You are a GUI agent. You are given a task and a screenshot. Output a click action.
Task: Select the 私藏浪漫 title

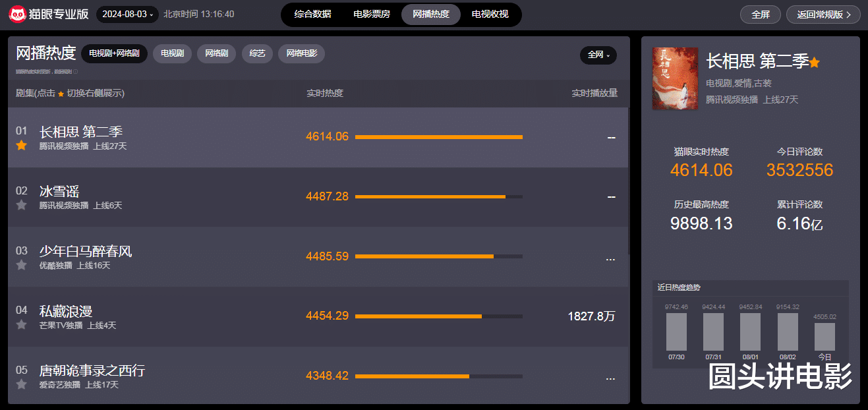point(66,311)
